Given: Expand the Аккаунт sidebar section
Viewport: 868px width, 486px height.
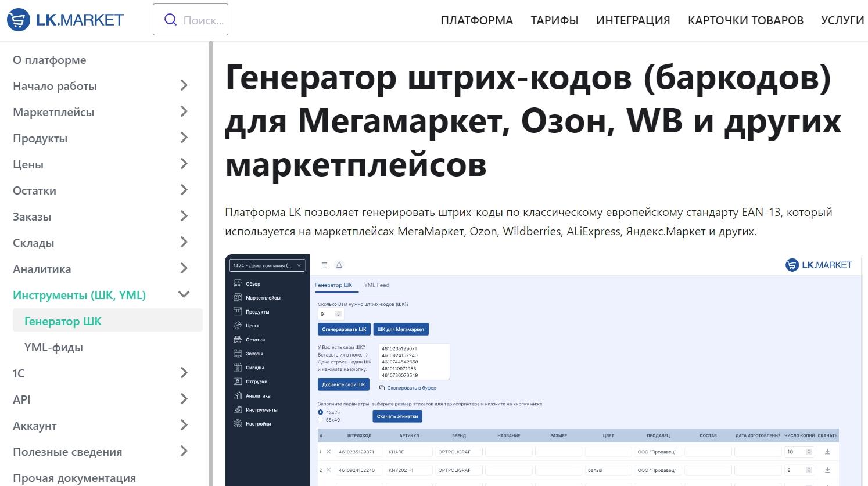Looking at the screenshot, I should [x=184, y=425].
